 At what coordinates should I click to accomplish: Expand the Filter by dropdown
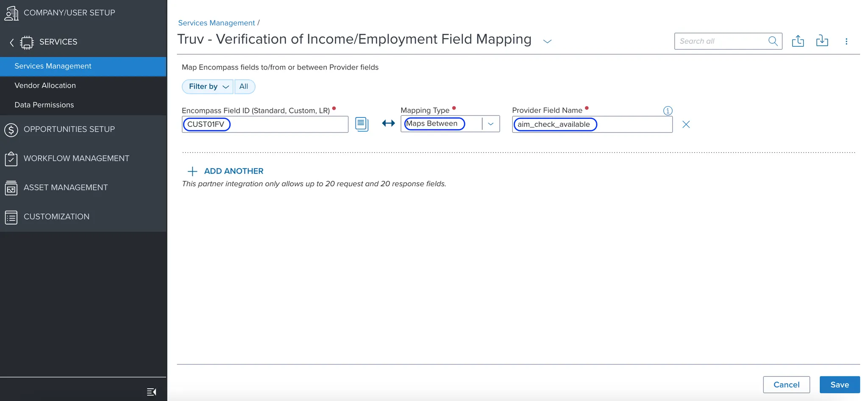208,87
